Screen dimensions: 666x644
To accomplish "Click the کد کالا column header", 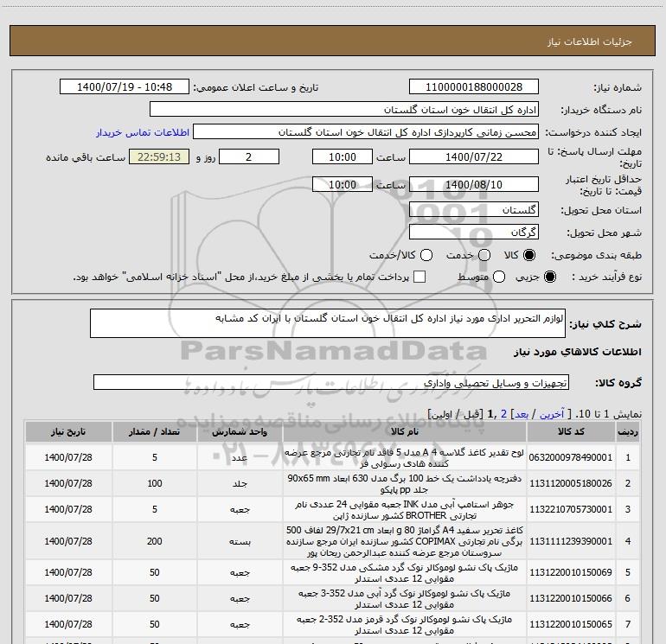I will [571, 432].
